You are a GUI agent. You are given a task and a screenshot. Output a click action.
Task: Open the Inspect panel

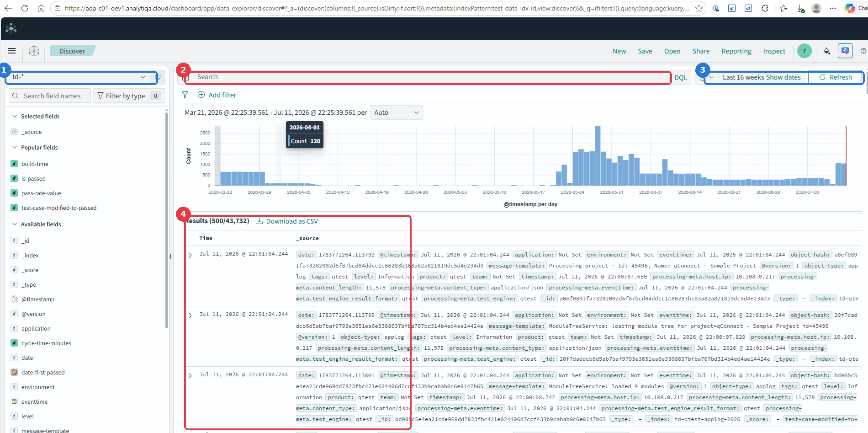pos(774,51)
